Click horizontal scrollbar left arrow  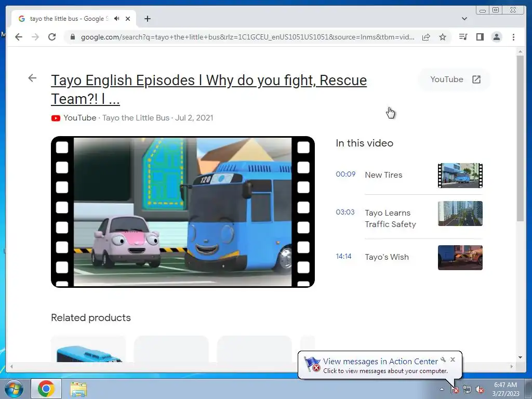point(11,366)
